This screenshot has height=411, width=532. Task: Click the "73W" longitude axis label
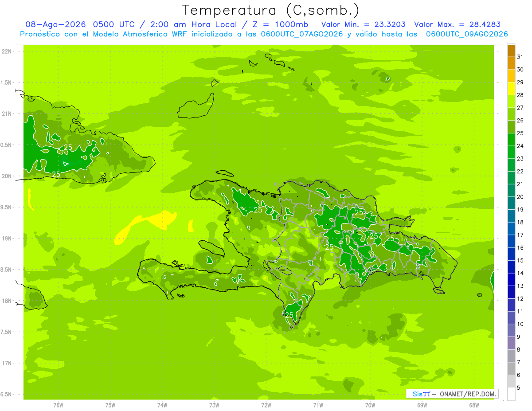click(214, 405)
